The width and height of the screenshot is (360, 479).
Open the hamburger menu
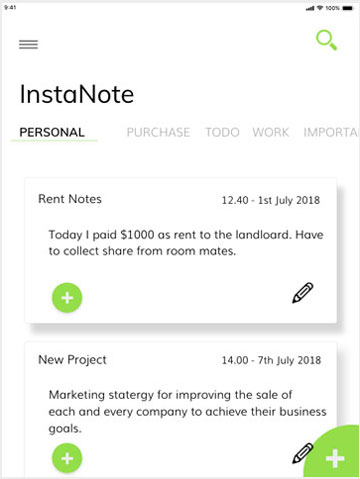[x=28, y=44]
